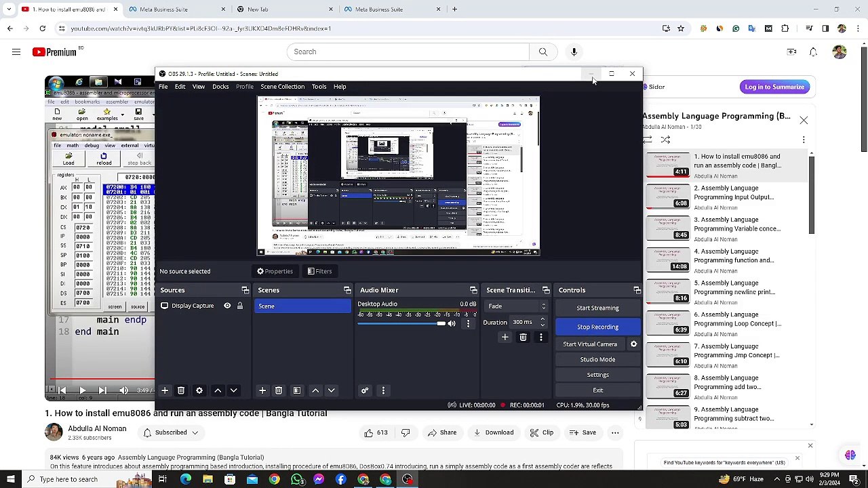The height and width of the screenshot is (488, 868).
Task: Open virtual camera settings gear
Action: (x=633, y=344)
